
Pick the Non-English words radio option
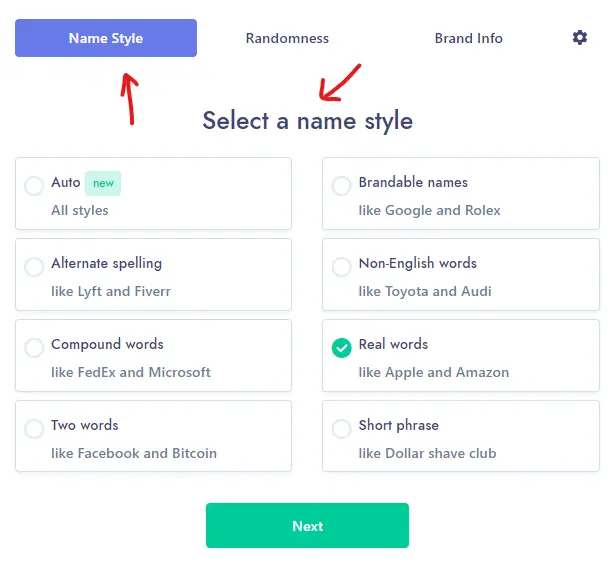point(341,267)
